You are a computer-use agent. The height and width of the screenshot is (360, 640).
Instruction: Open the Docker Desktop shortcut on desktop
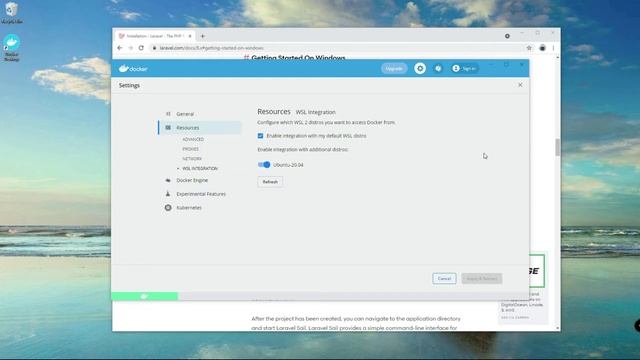tap(11, 48)
